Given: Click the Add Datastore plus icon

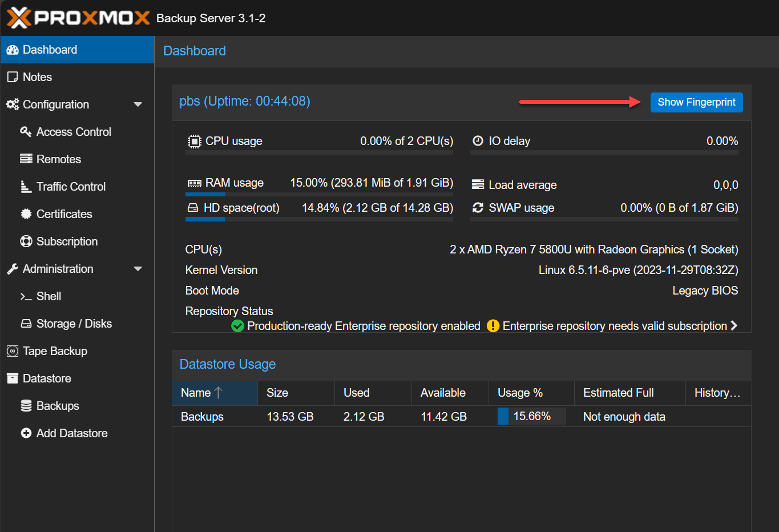Looking at the screenshot, I should pos(26,433).
